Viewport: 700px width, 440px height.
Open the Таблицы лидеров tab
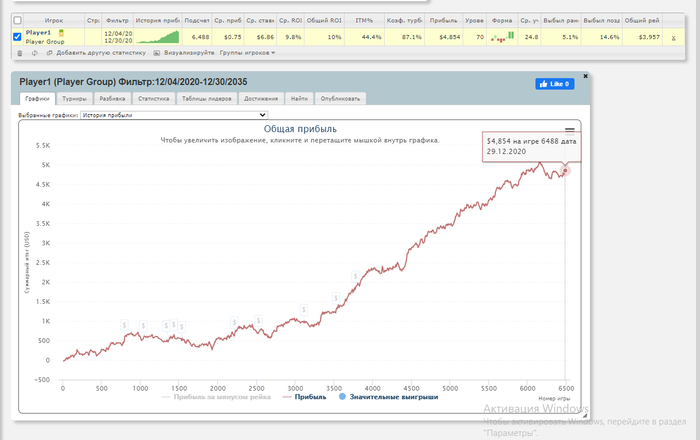click(x=207, y=99)
